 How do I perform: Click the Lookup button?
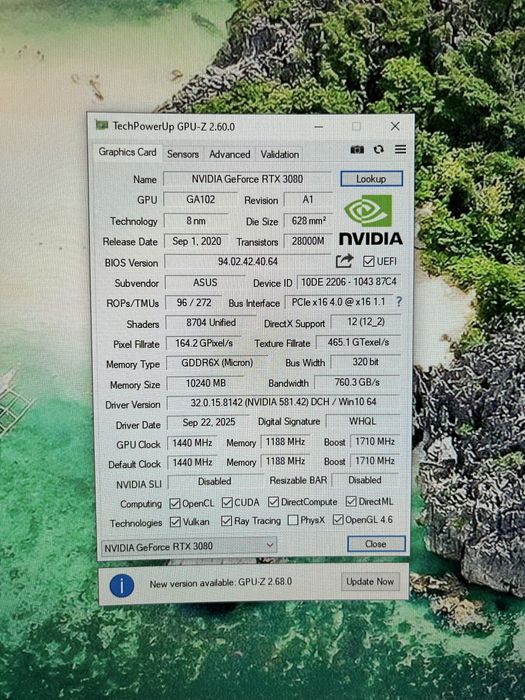click(x=371, y=179)
